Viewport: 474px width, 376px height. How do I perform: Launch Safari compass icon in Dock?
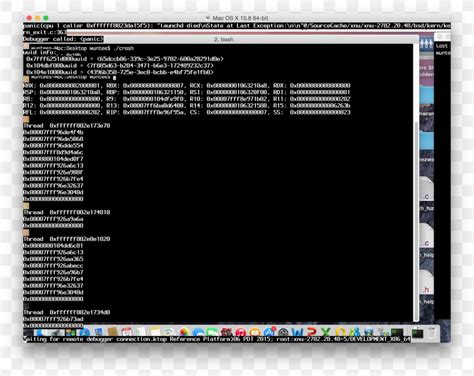point(85,332)
